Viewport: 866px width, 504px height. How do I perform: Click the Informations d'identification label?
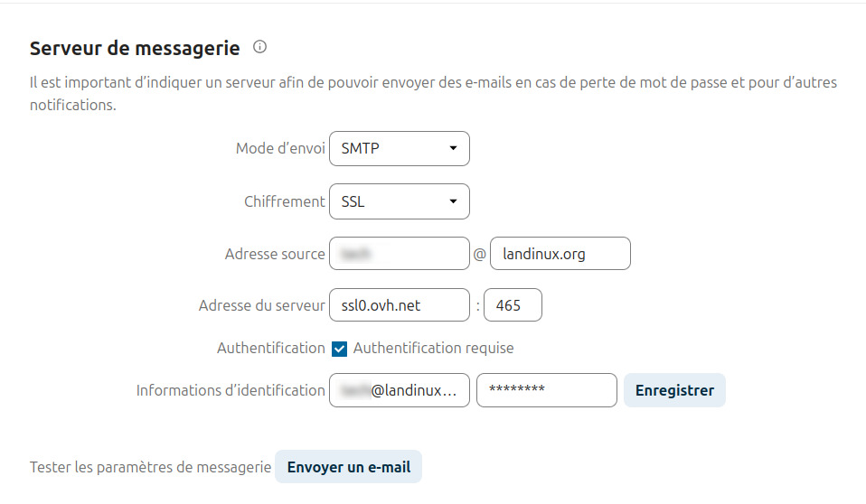231,390
